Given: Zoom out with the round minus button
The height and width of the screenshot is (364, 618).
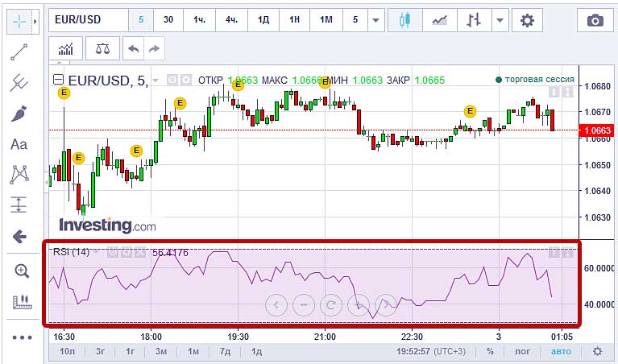Looking at the screenshot, I should [x=304, y=305].
